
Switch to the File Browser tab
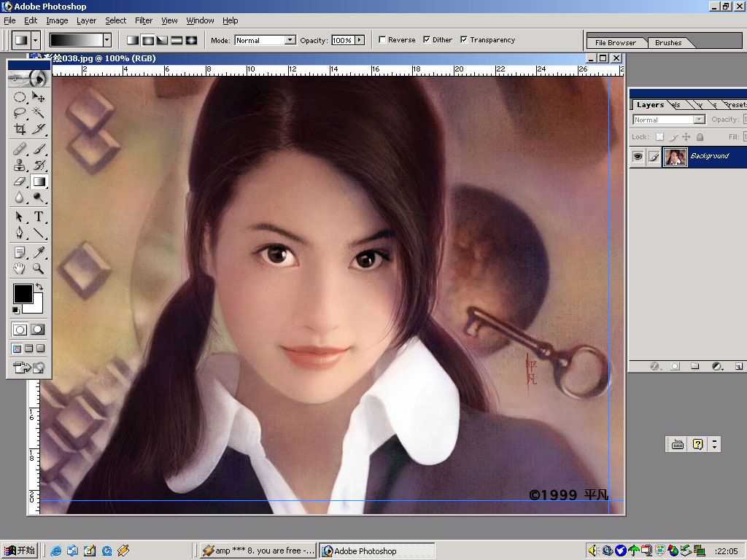click(x=616, y=42)
